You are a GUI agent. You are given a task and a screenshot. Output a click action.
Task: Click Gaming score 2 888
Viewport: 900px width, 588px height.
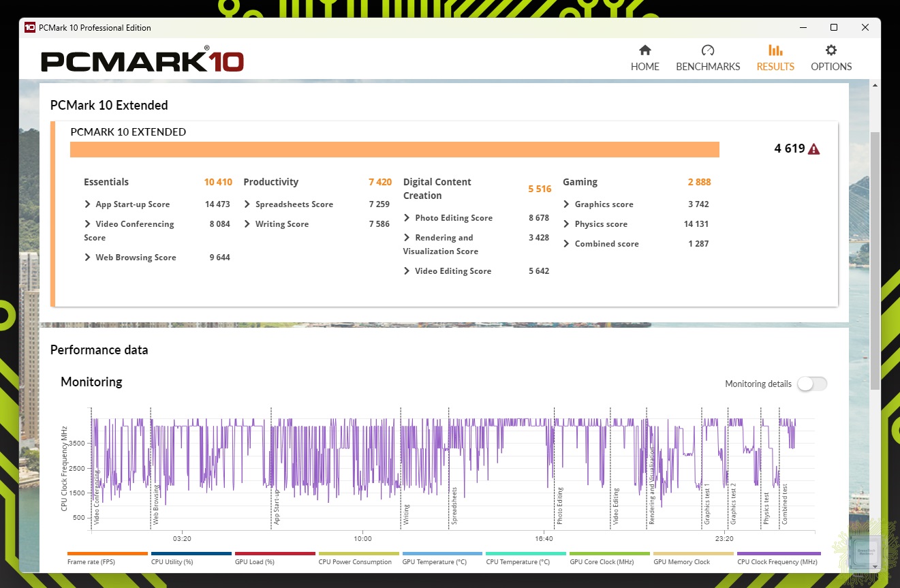click(x=699, y=182)
